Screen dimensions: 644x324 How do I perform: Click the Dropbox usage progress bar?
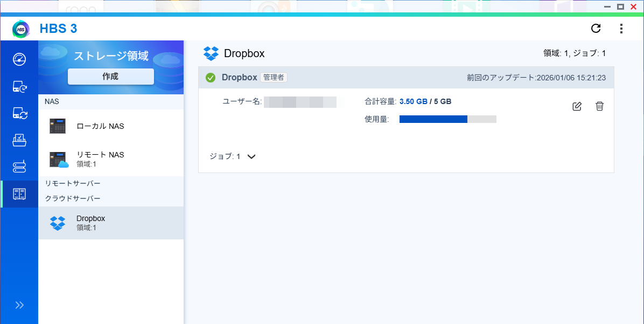(448, 119)
